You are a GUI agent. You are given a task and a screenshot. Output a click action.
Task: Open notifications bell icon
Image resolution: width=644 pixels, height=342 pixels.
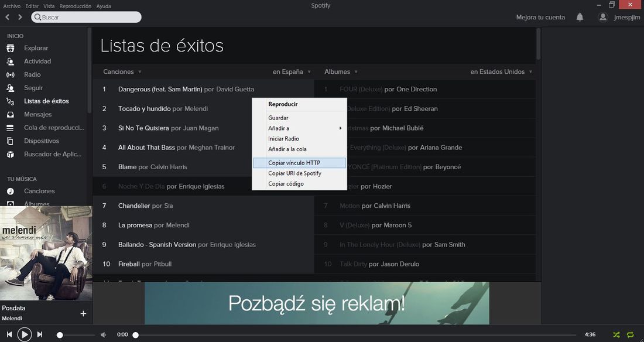[x=580, y=17]
